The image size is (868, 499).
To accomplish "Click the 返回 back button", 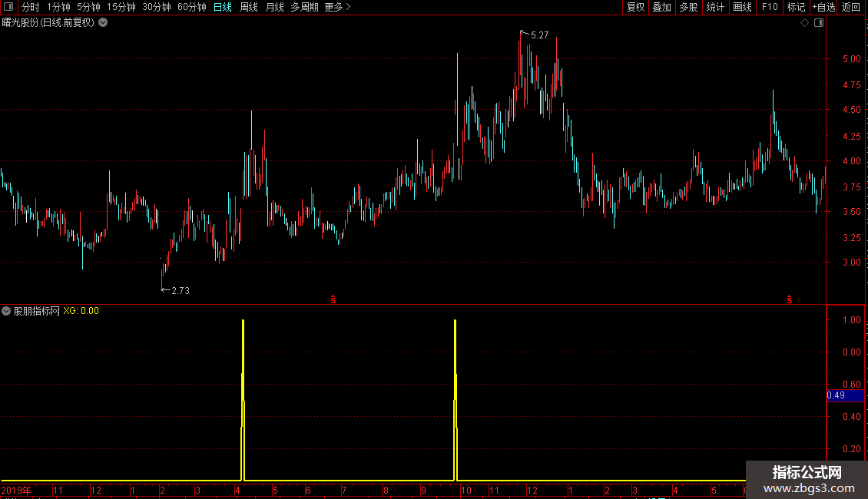I will [x=851, y=7].
